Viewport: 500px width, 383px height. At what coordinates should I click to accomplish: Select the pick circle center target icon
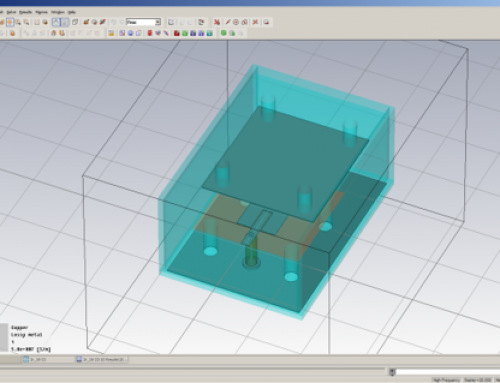point(236,22)
